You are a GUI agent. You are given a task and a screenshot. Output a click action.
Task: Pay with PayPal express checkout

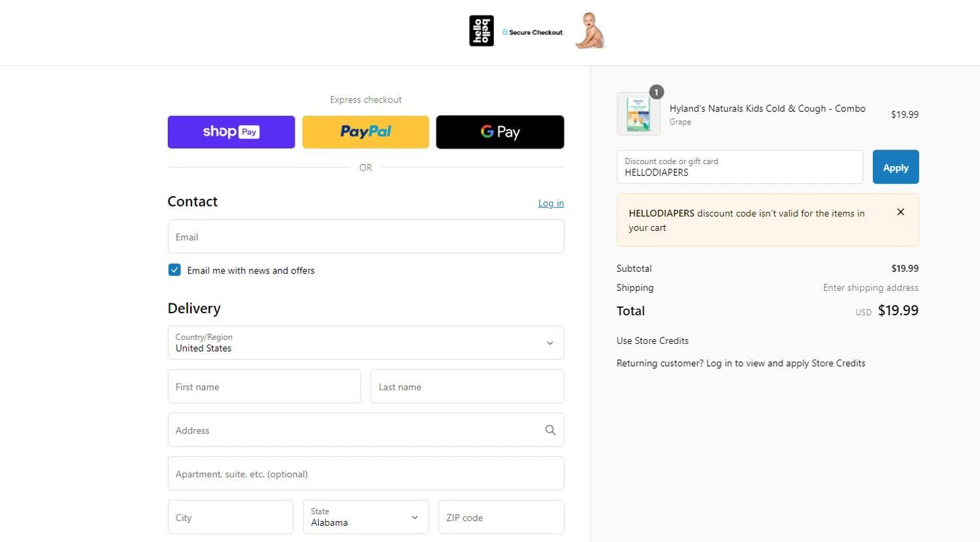(366, 132)
